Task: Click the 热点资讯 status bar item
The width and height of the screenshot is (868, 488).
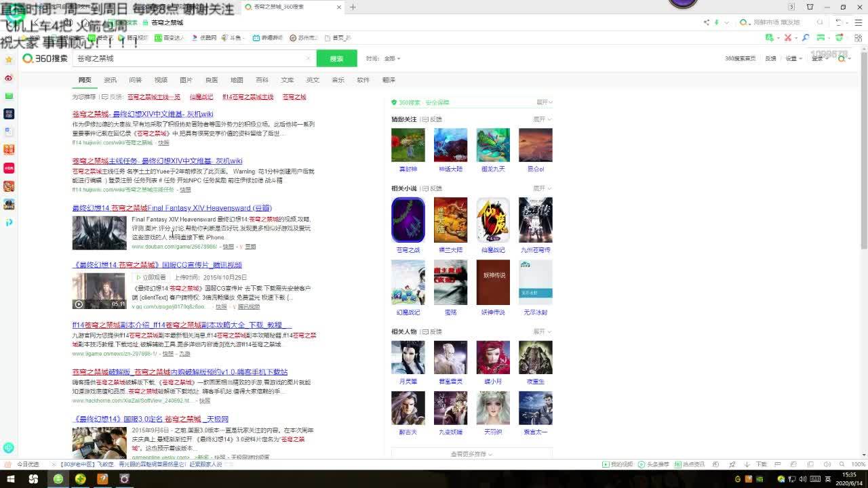Action: point(690,464)
